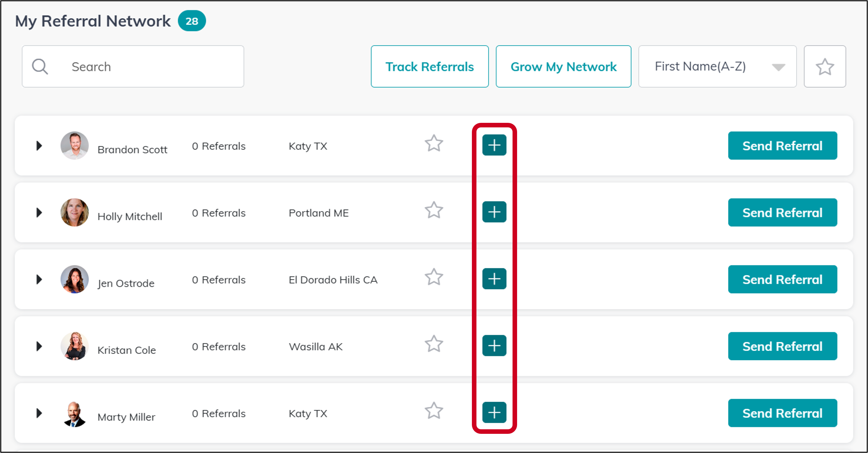Click Holly Mitchell's avatar
The width and height of the screenshot is (868, 453).
tap(74, 213)
